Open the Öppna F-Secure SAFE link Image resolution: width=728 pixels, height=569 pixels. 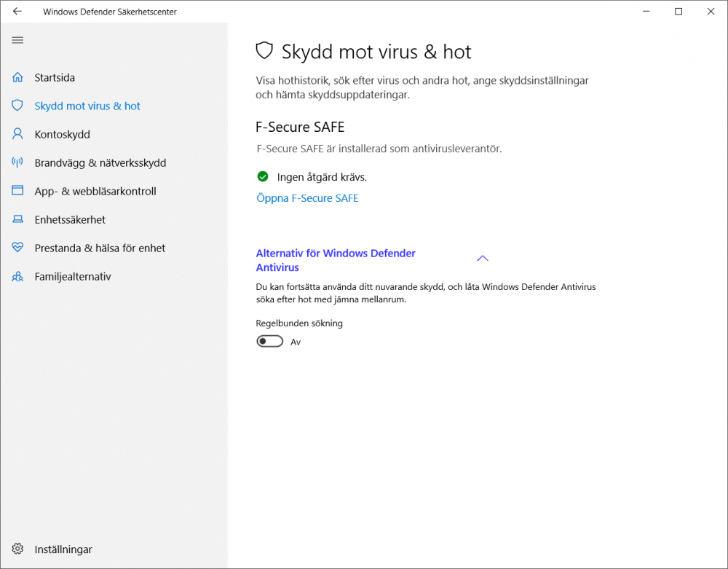(307, 198)
